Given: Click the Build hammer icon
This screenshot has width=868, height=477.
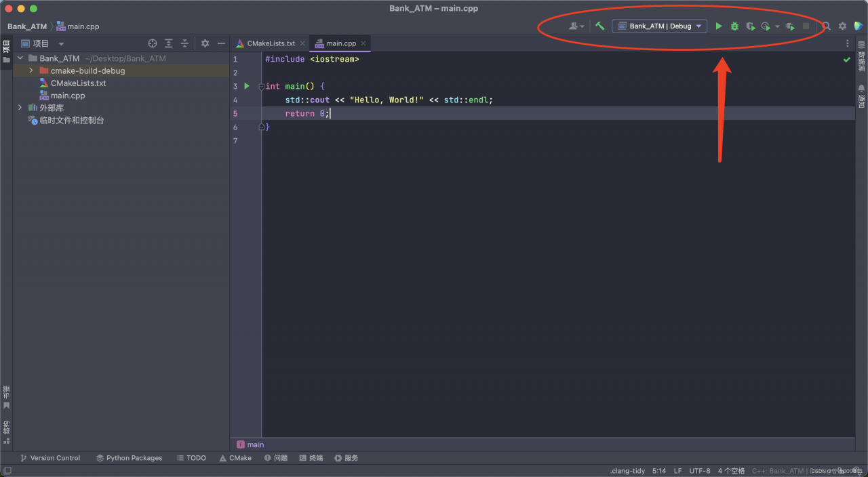Looking at the screenshot, I should click(599, 26).
